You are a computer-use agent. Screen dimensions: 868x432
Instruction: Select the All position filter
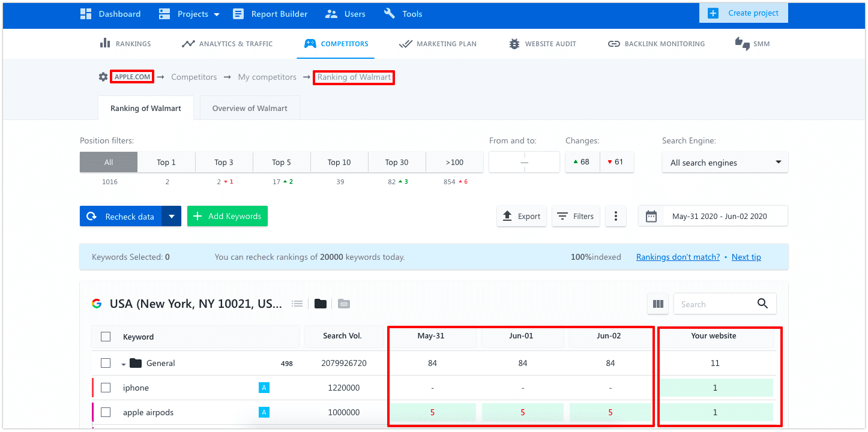(109, 162)
